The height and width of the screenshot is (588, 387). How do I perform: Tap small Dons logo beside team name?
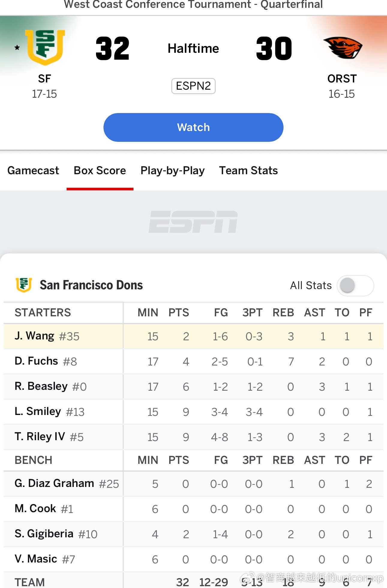coord(24,285)
